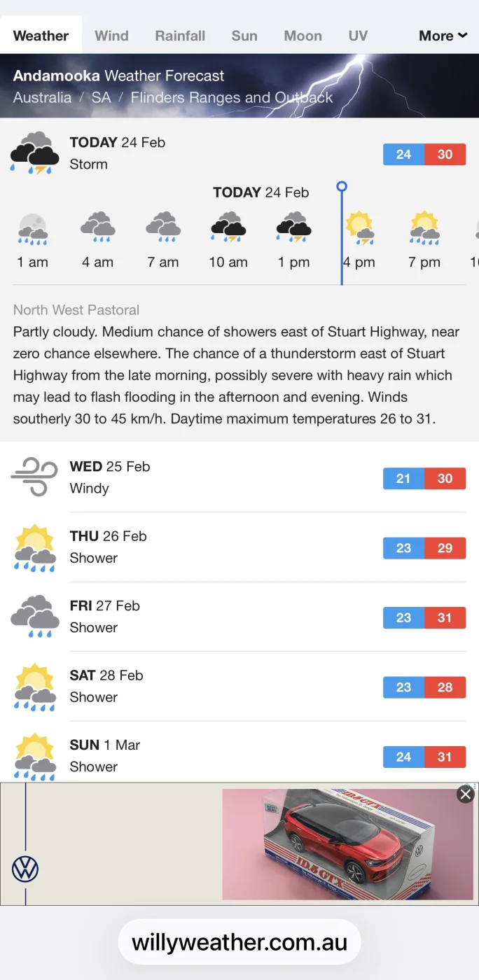Go to the Moon tab
This screenshot has height=980, width=479.
coord(303,36)
